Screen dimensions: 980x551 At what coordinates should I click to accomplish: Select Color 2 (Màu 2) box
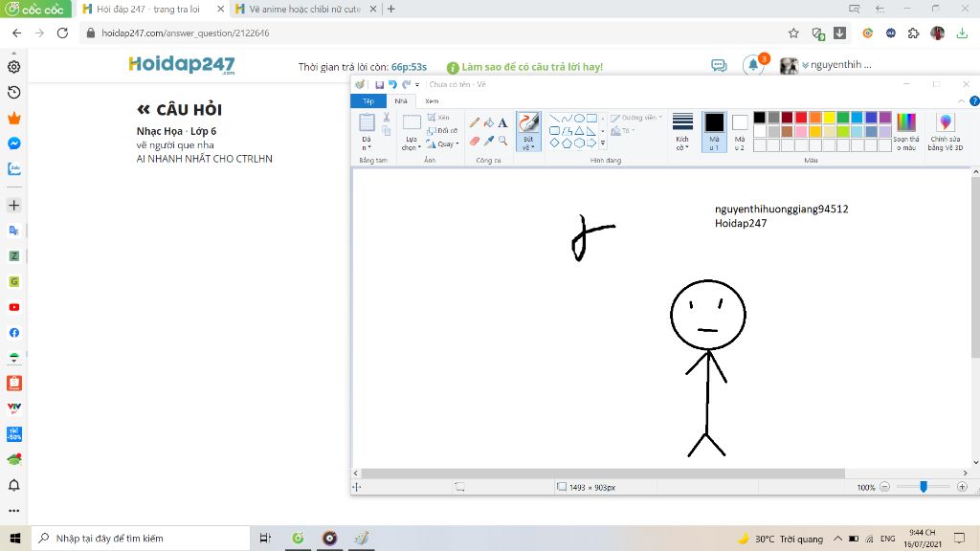[x=740, y=131]
